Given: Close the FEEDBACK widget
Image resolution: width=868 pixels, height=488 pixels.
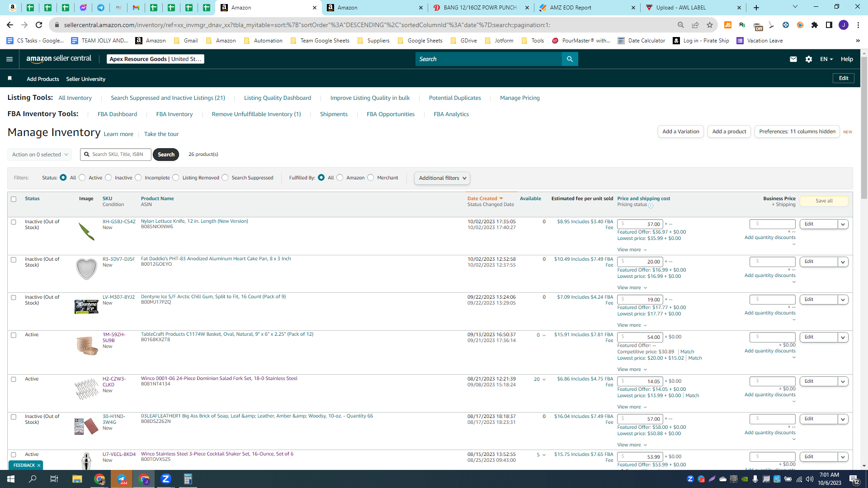Looking at the screenshot, I should (x=39, y=465).
